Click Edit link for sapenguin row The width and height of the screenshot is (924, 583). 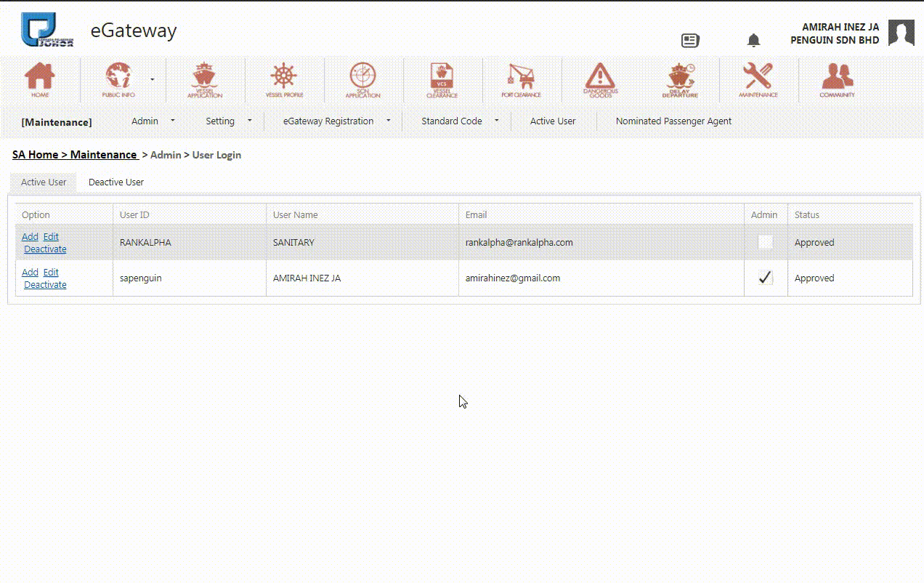coord(51,273)
